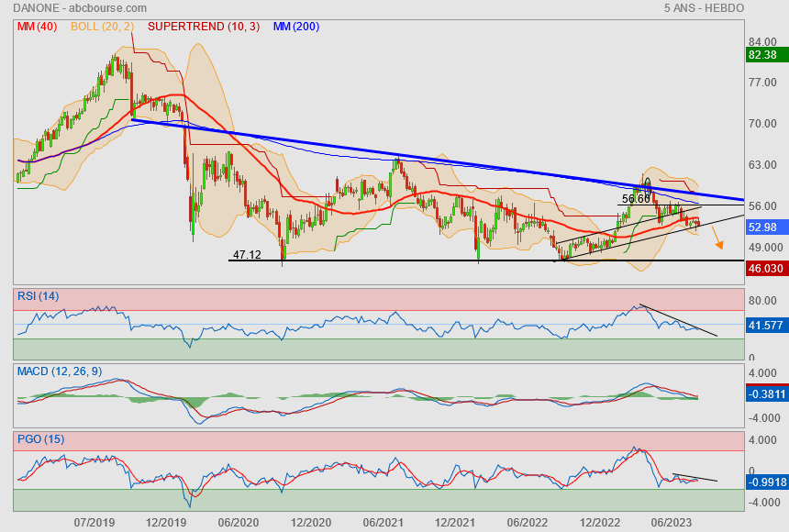789x532 pixels.
Task: Click the 06/2023 date axis label
Action: point(672,523)
